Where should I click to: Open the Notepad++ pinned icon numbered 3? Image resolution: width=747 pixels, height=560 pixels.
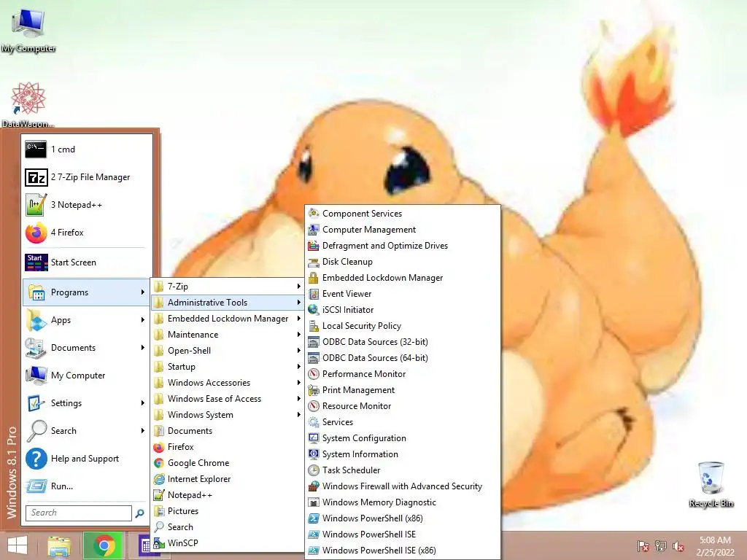(x=36, y=205)
